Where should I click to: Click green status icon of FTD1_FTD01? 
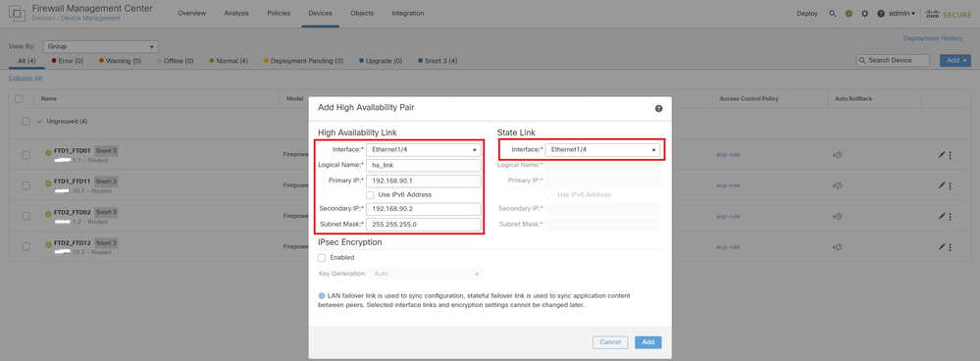tap(48, 152)
